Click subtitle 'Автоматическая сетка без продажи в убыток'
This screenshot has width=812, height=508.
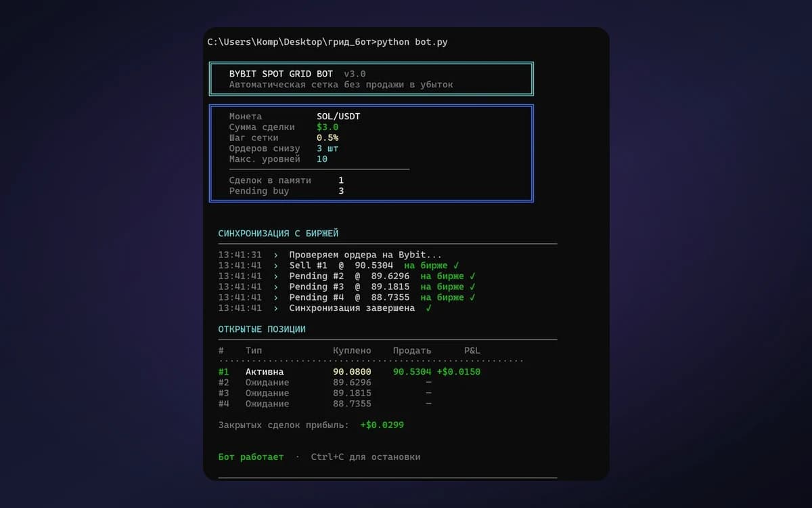pos(341,85)
